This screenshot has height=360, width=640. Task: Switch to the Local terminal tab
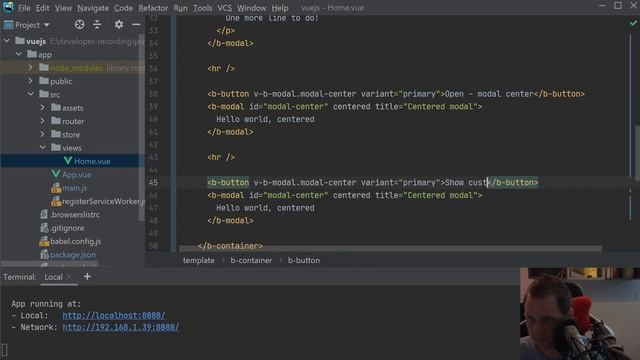(53, 277)
